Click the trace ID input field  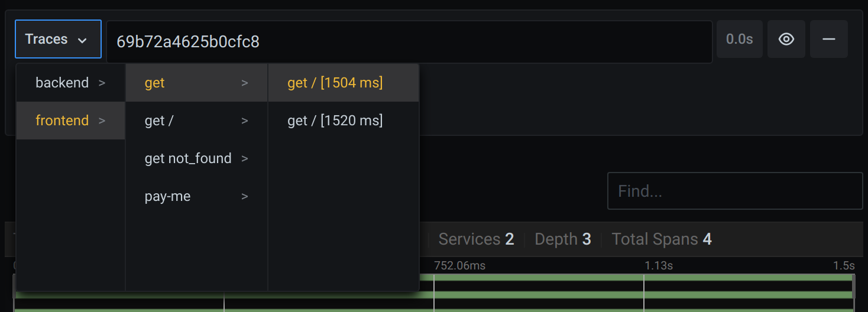tap(408, 41)
